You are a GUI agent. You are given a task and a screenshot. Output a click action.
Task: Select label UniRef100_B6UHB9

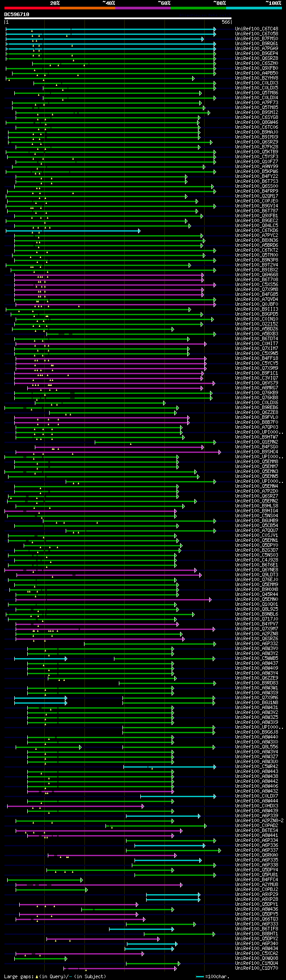click(257, 521)
